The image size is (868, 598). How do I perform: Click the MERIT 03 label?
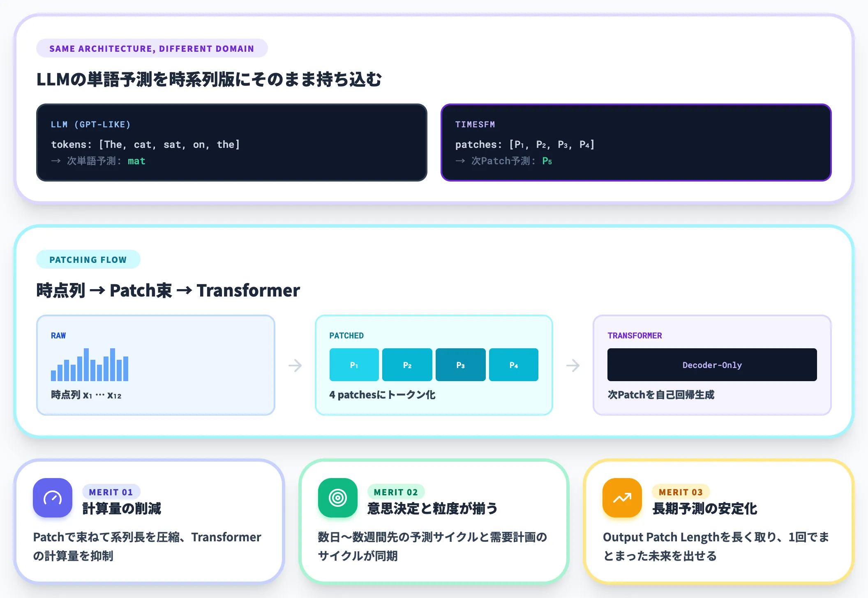click(681, 492)
